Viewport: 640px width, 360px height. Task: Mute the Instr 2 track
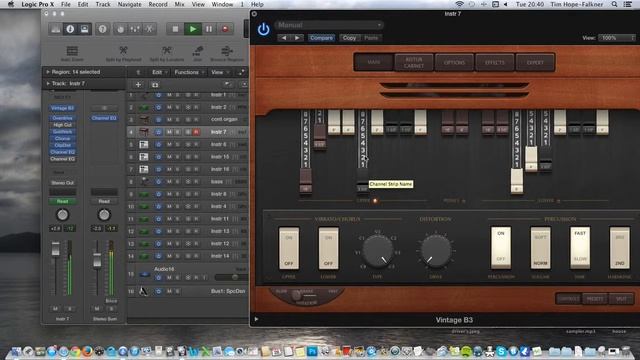(169, 107)
